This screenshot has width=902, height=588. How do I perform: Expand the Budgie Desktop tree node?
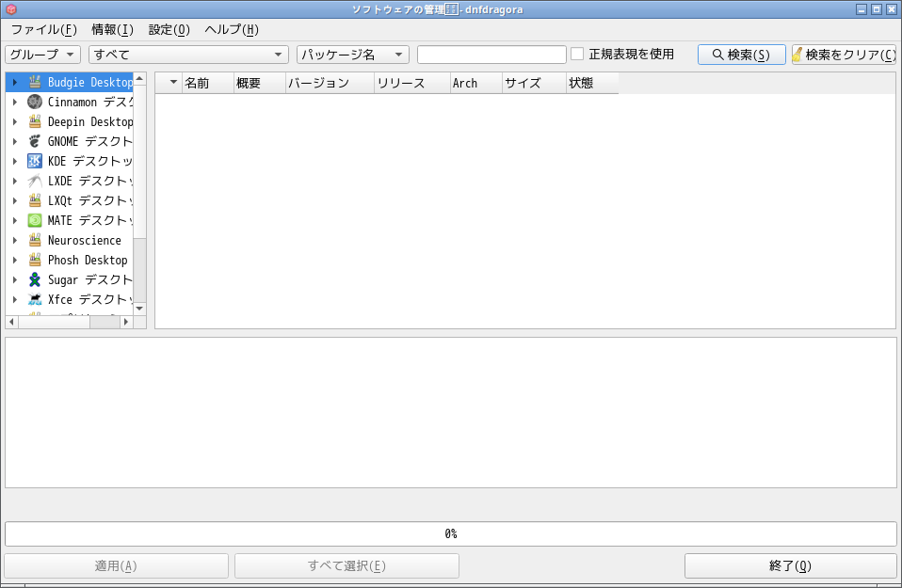[x=15, y=82]
